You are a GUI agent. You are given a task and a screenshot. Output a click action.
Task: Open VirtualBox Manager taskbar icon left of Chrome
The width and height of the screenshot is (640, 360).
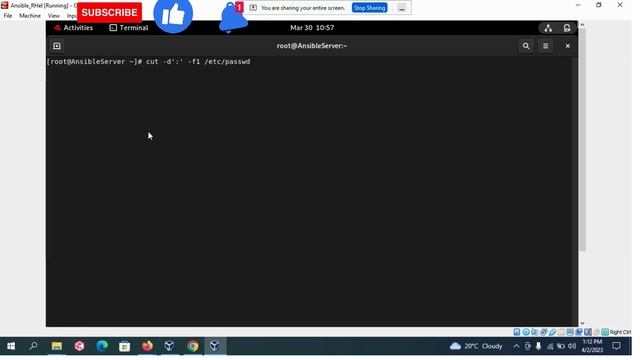pos(170,346)
